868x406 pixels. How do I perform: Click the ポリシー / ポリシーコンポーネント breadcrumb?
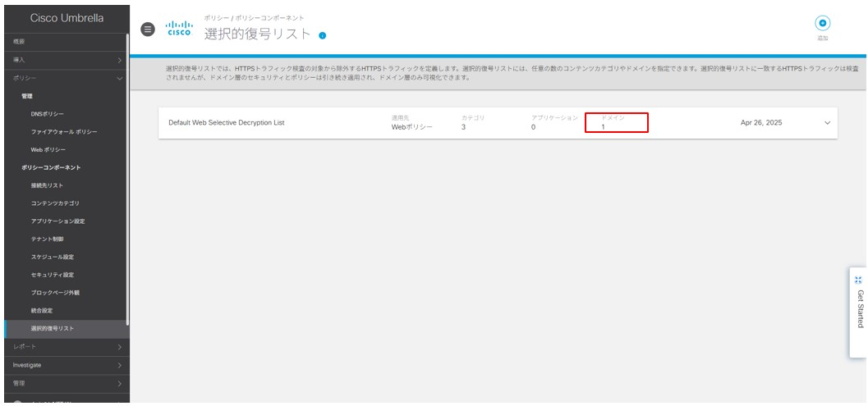pyautogui.click(x=254, y=18)
